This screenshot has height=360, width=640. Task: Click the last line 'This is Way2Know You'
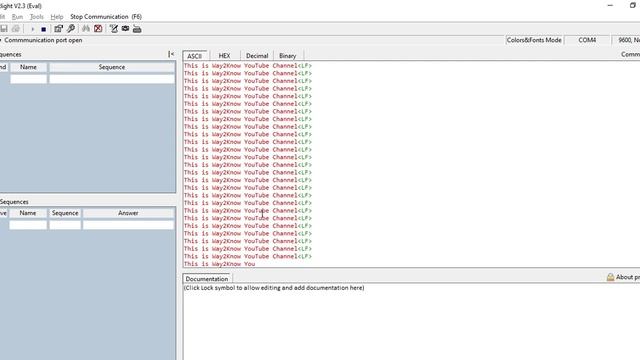(x=220, y=264)
